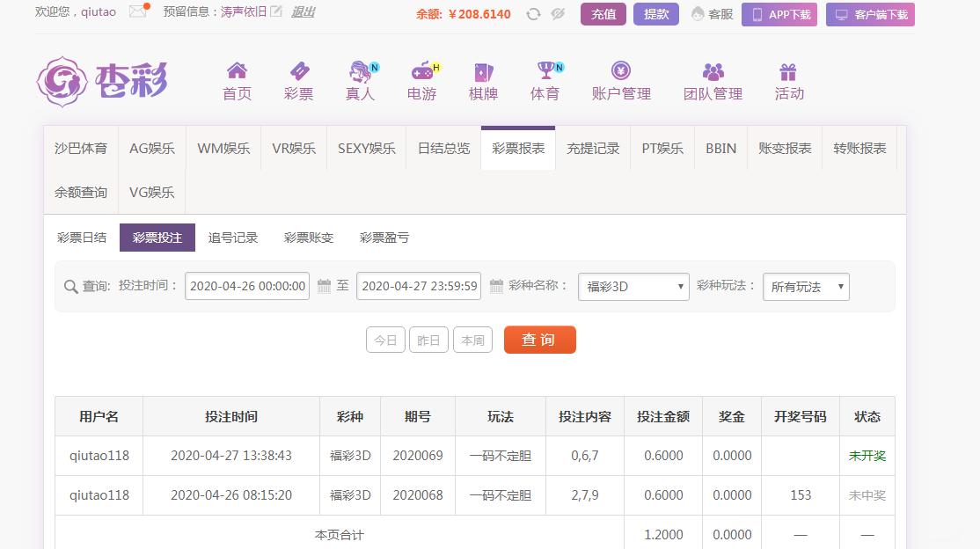Image resolution: width=980 pixels, height=549 pixels.
Task: Click the 今日 quick filter
Action: [385, 340]
